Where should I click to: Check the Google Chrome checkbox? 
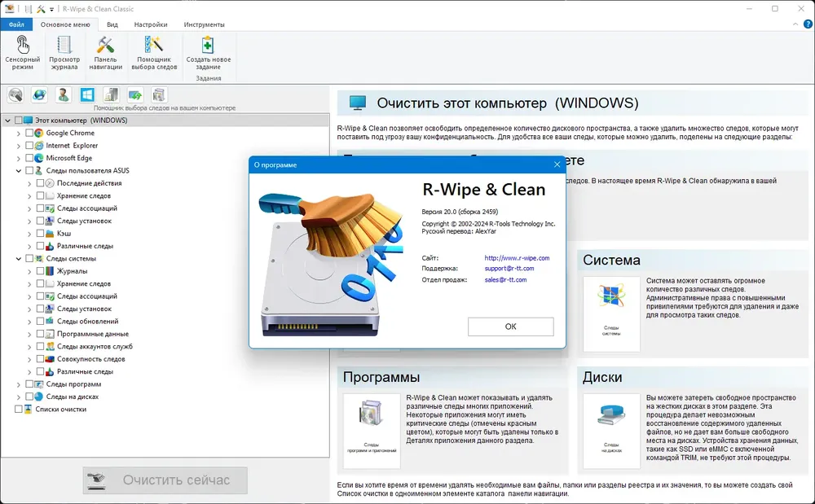tap(29, 133)
